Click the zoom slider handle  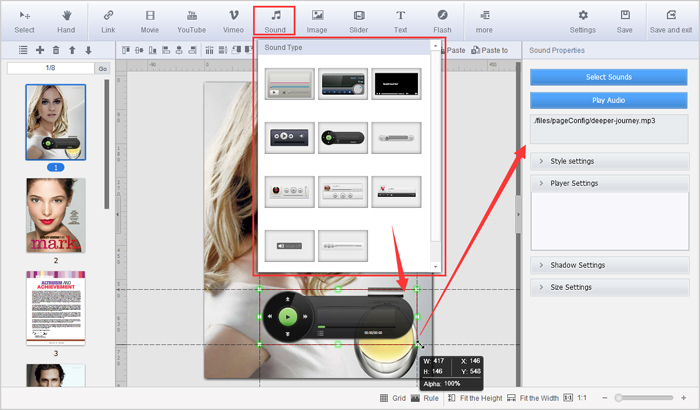(620, 398)
